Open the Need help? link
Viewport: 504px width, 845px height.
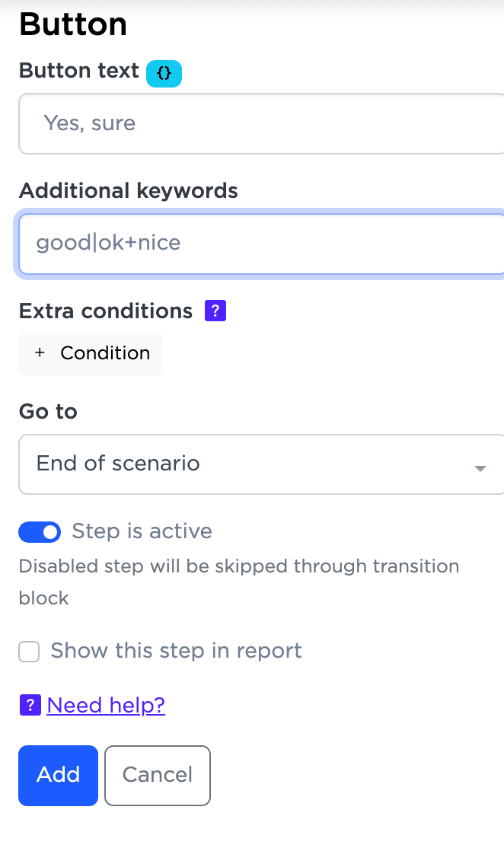click(106, 706)
